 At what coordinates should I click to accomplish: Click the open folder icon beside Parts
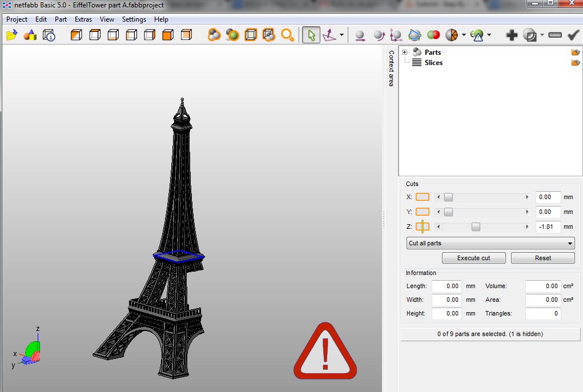575,52
